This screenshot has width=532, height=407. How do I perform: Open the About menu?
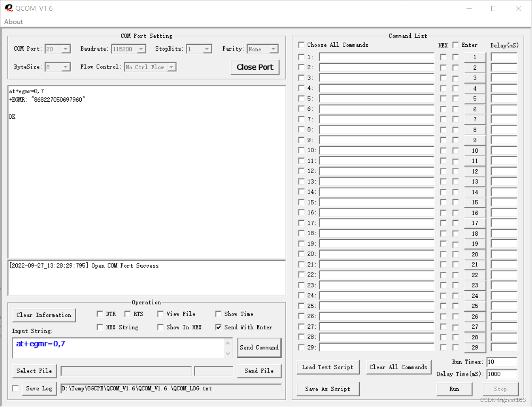click(x=14, y=22)
